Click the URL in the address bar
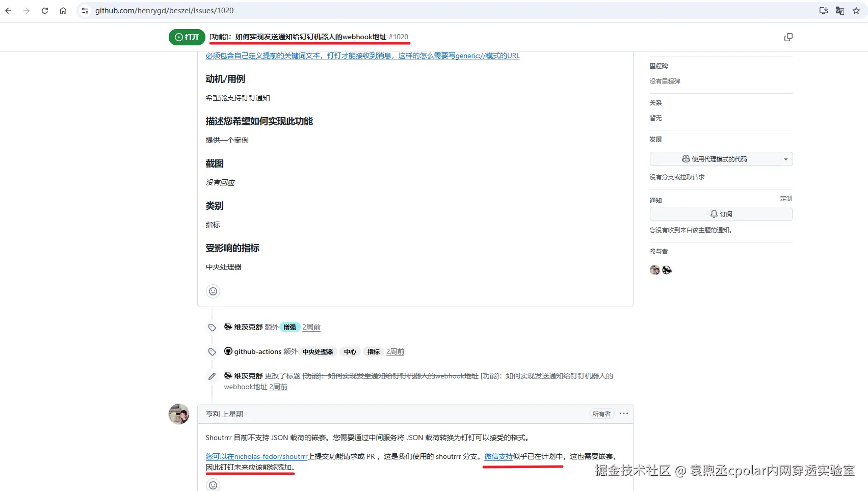868x491 pixels. click(x=164, y=11)
